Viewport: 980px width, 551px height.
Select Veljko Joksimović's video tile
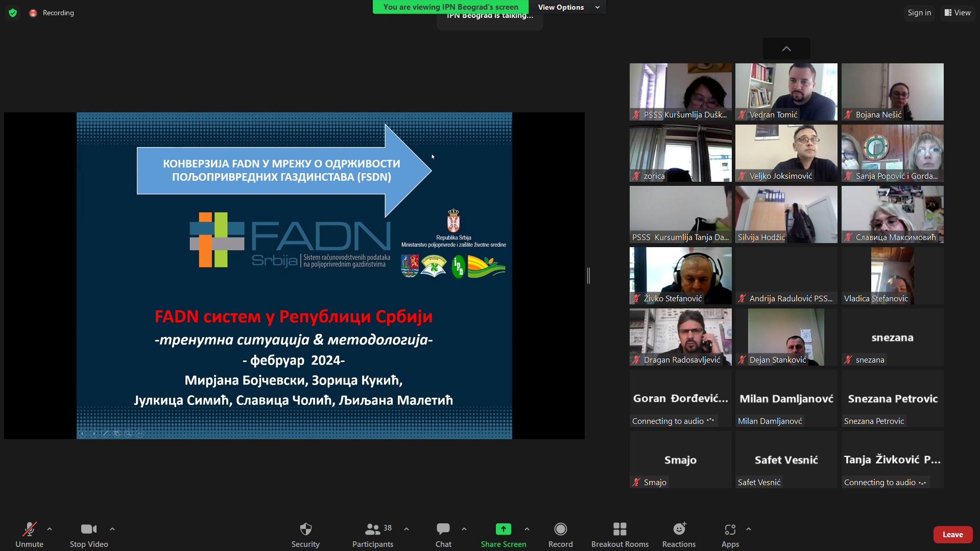(786, 153)
